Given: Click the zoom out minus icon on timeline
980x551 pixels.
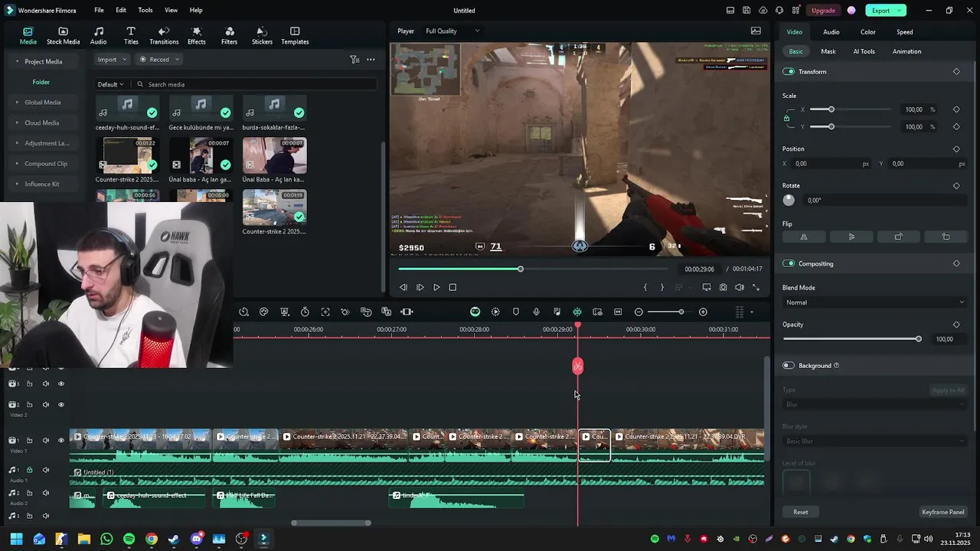Looking at the screenshot, I should 639,311.
